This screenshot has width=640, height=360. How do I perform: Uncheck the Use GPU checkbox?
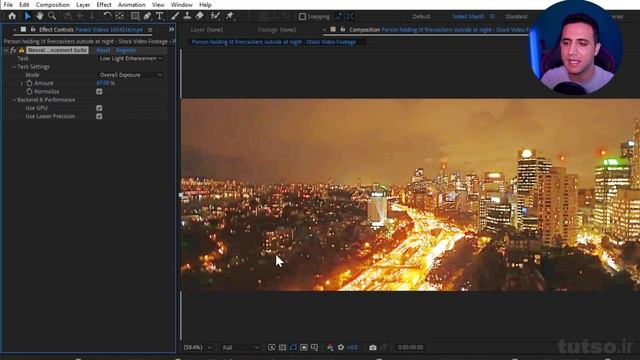[99, 108]
